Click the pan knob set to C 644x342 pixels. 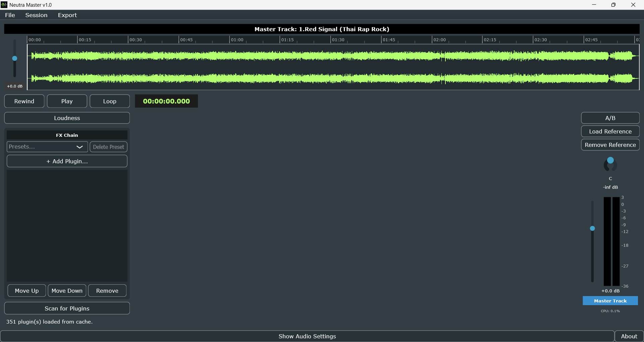610,164
